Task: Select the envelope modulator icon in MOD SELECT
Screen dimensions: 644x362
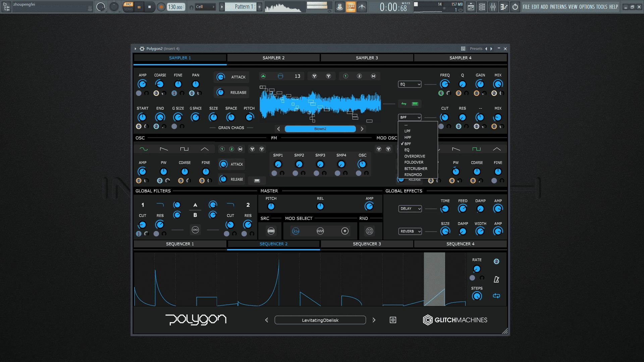Action: click(x=296, y=231)
